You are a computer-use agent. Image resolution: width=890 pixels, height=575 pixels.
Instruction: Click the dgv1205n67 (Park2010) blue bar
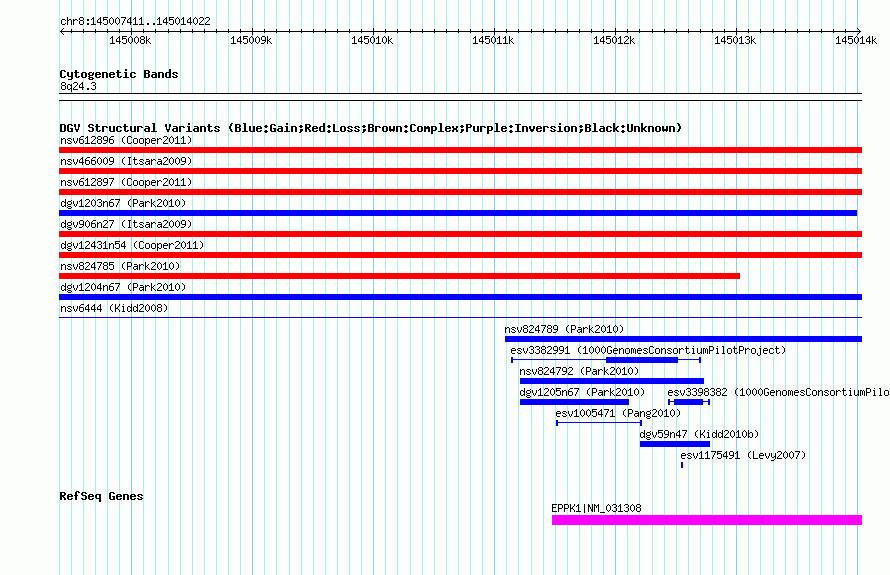[x=574, y=402]
